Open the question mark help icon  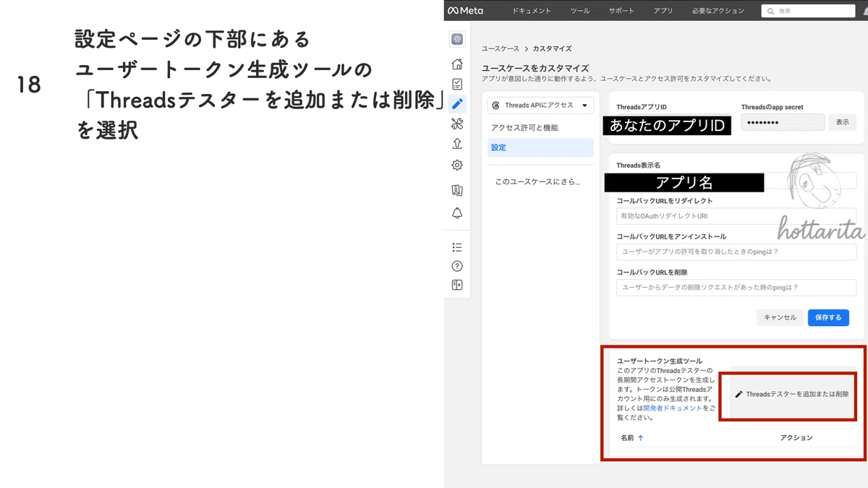click(456, 266)
